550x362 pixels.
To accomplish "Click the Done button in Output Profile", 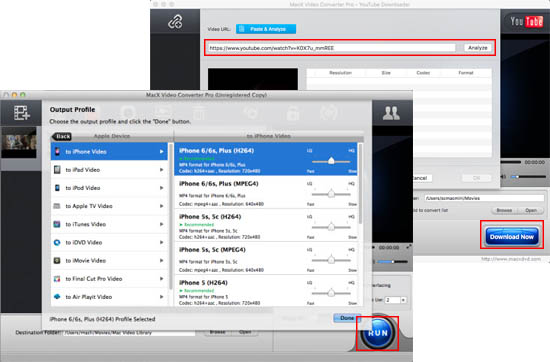I will (346, 318).
